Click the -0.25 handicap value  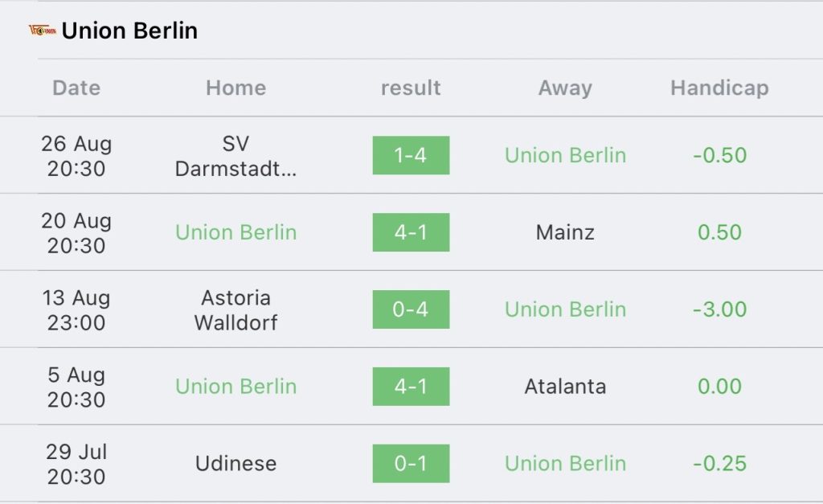pyautogui.click(x=719, y=464)
